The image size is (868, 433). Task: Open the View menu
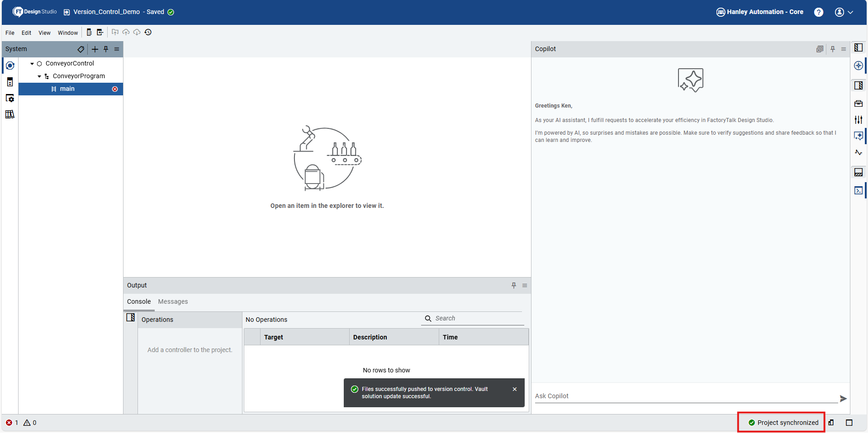point(44,33)
